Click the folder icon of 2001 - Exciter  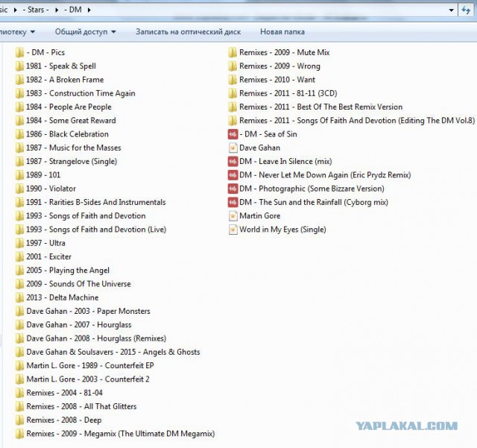(19, 257)
